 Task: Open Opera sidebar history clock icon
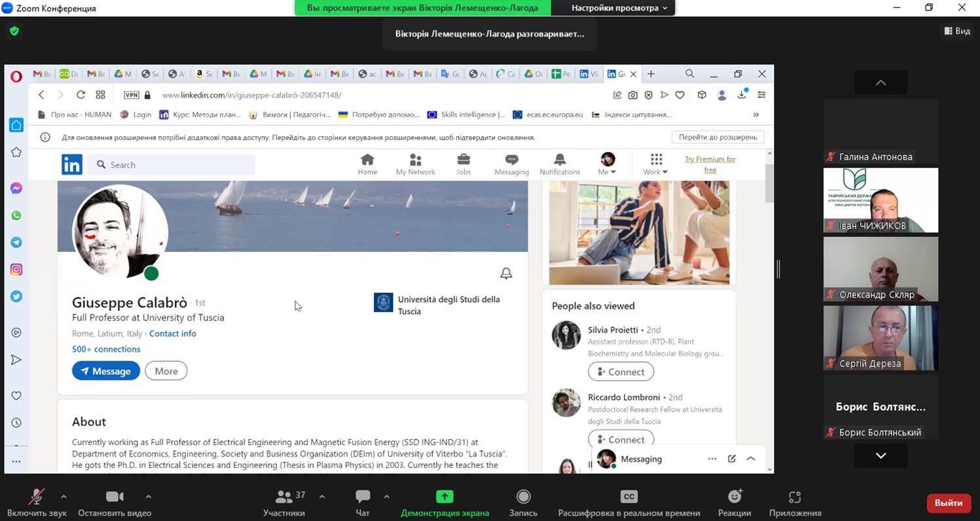tap(16, 423)
